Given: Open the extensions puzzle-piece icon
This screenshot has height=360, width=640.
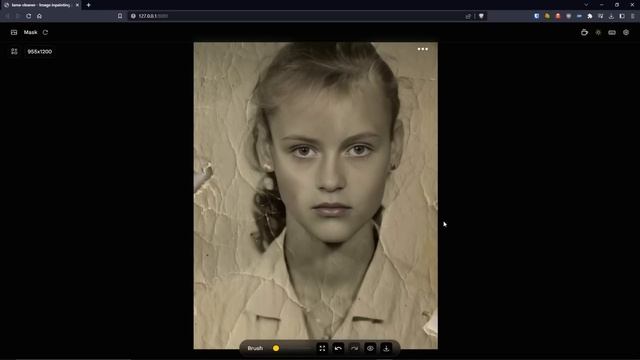Looking at the screenshot, I should coord(590,16).
